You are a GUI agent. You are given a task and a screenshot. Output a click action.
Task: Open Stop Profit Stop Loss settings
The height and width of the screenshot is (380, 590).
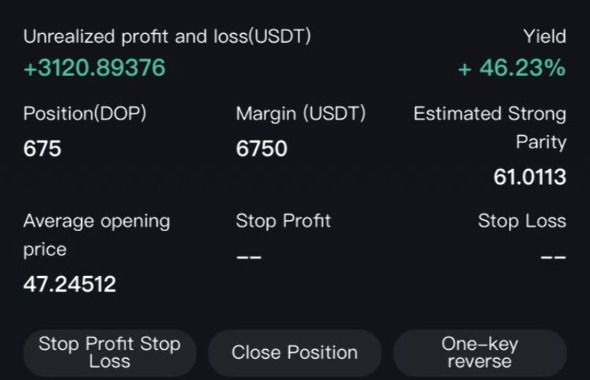point(109,353)
